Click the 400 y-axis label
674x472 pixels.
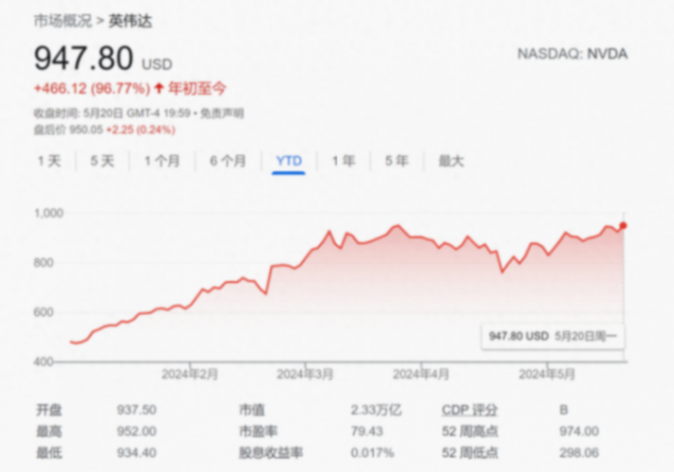(44, 362)
